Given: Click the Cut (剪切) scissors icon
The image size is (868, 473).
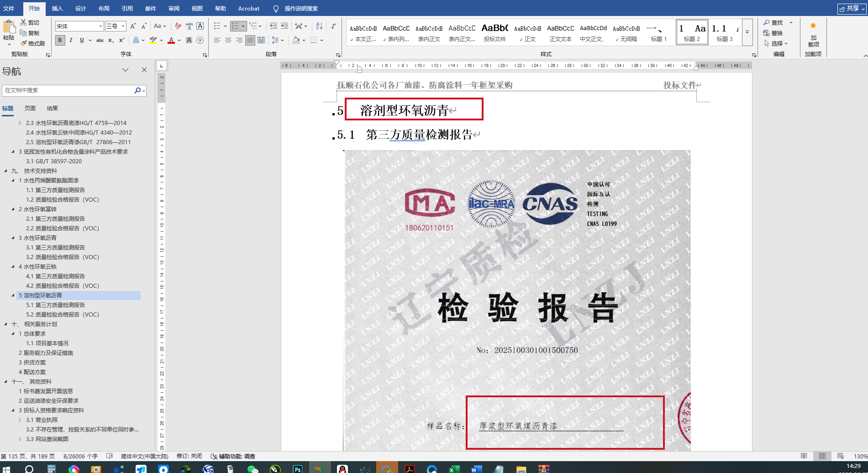Looking at the screenshot, I should pos(23,22).
